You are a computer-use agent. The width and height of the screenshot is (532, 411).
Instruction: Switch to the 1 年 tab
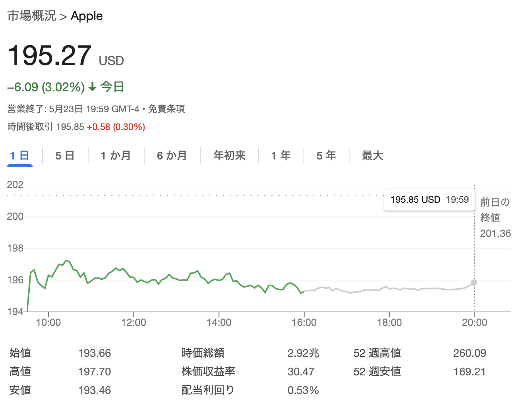[x=281, y=156]
